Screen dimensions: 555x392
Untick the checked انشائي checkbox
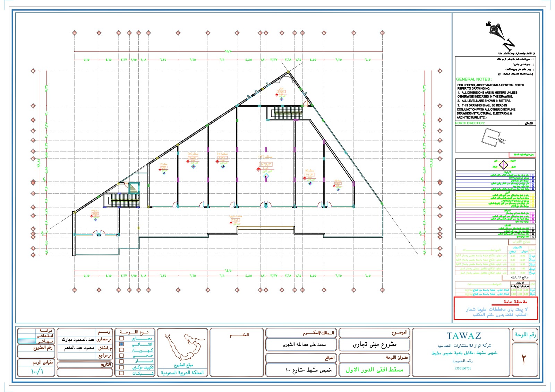pyautogui.click(x=121, y=344)
